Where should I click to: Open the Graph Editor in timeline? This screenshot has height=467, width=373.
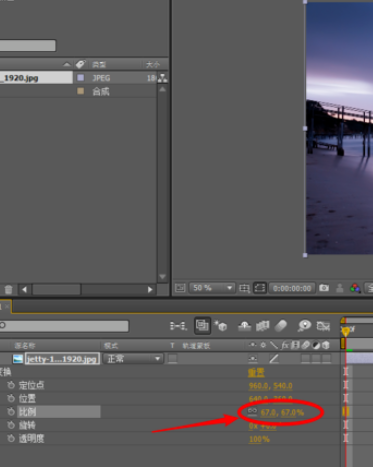[x=323, y=326]
